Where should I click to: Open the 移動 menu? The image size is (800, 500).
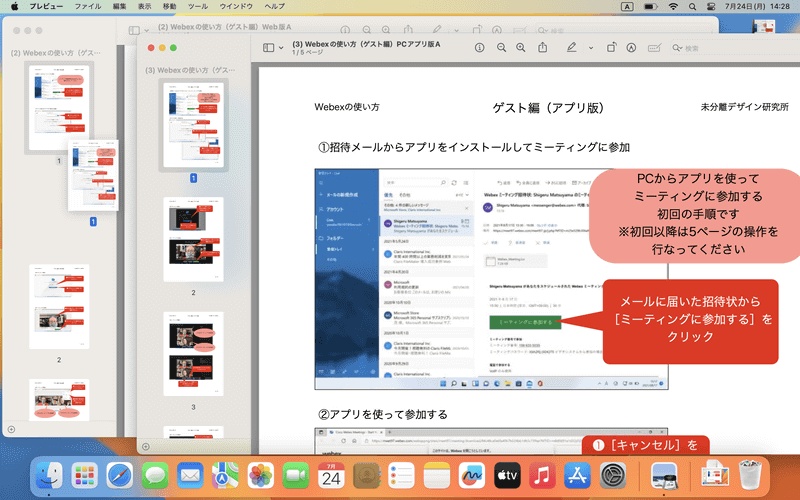169,6
